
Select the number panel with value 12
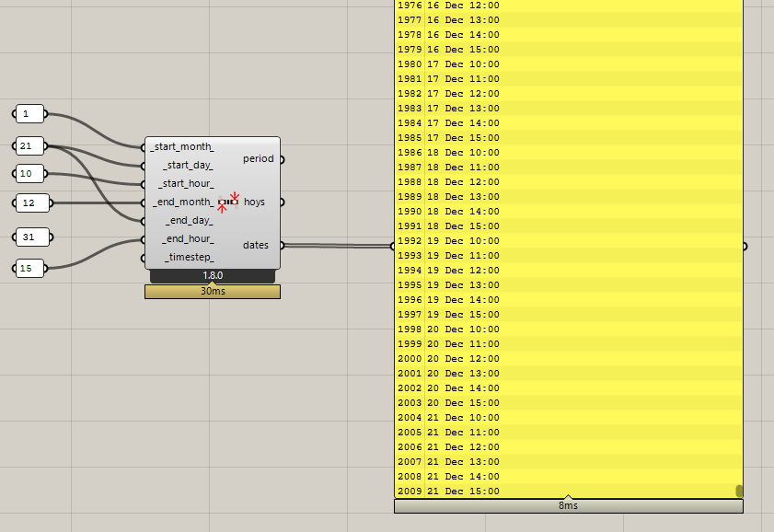(x=32, y=202)
